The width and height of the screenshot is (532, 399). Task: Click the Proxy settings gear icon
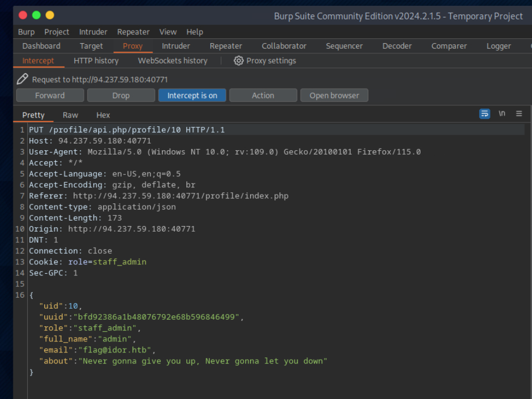coord(239,61)
